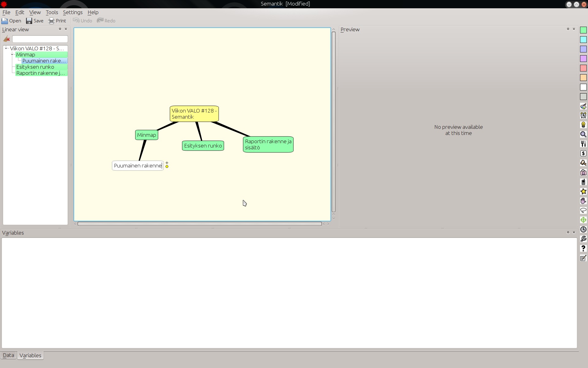Screen dimensions: 588x368
Task: Open the File menu
Action: (6, 12)
